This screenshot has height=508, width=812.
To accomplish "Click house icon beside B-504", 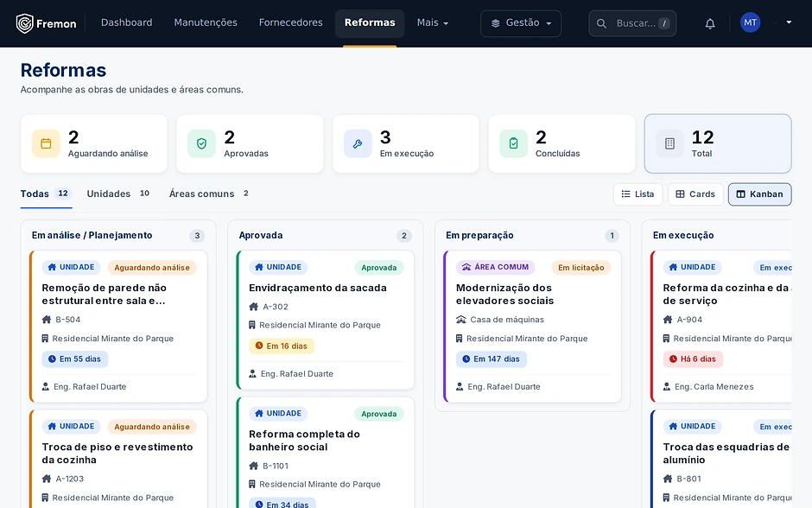I will point(47,320).
